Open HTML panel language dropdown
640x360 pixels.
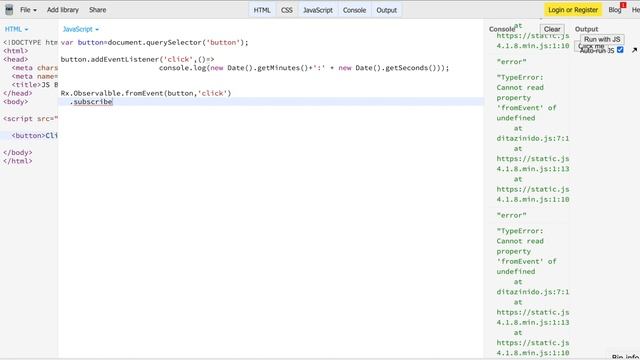pos(16,29)
